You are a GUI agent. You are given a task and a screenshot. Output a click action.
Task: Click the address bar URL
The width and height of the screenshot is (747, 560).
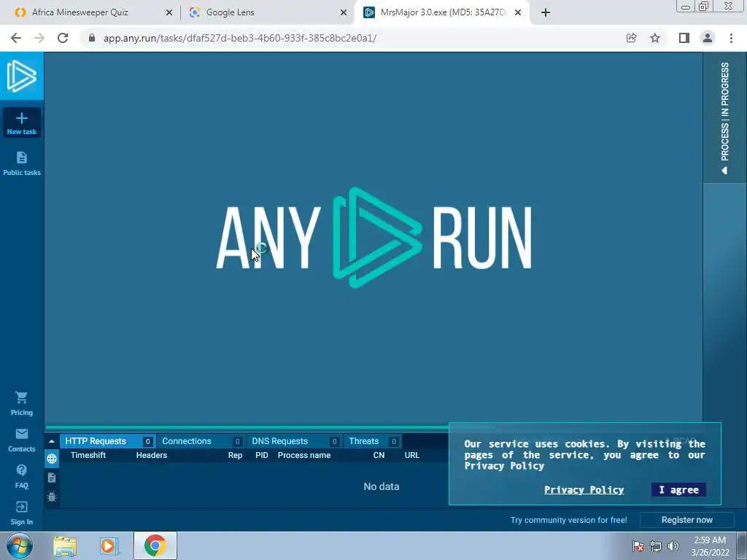239,38
